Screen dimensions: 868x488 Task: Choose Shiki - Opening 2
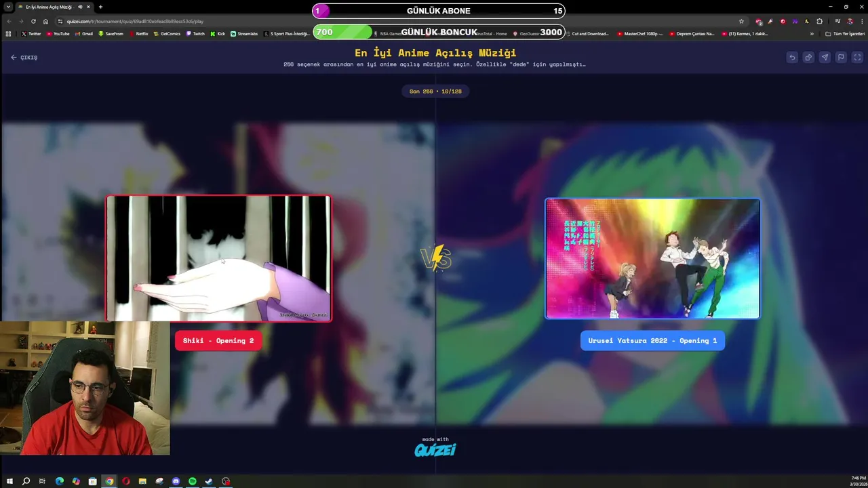218,341
